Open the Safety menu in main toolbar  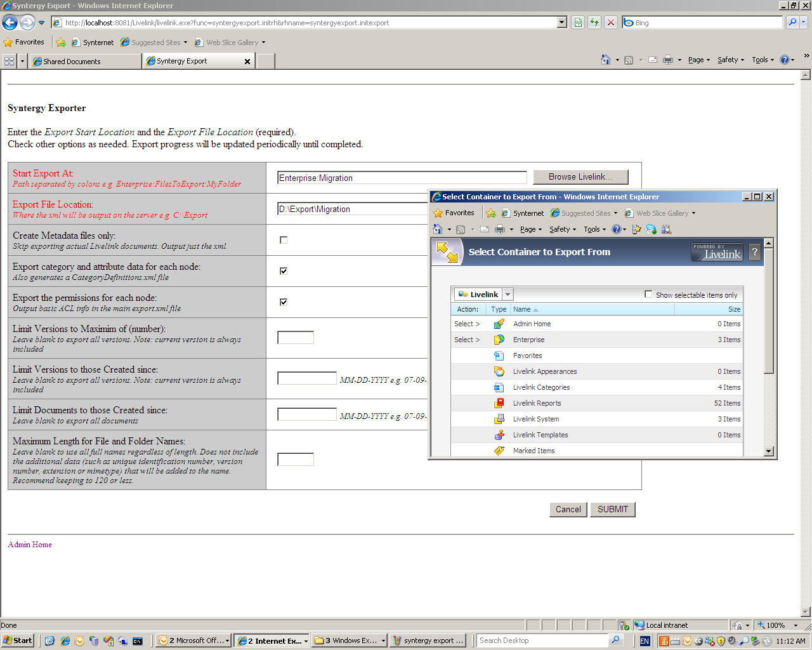(731, 60)
